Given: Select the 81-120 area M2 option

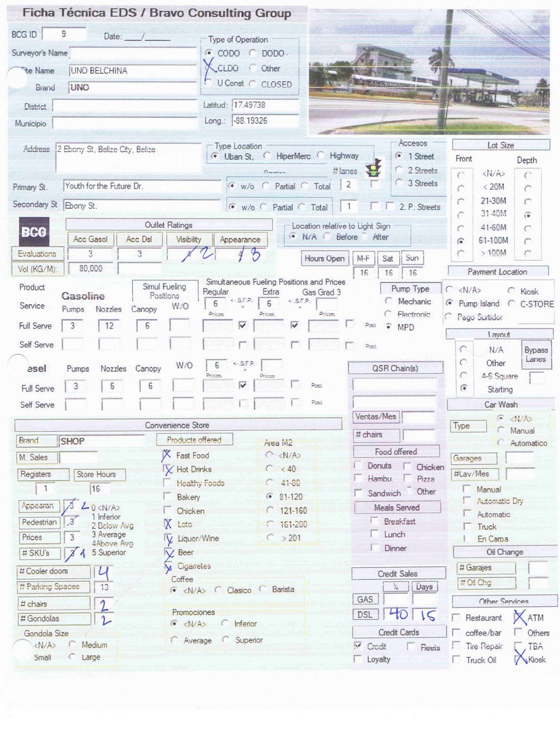Looking at the screenshot, I should (x=270, y=497).
